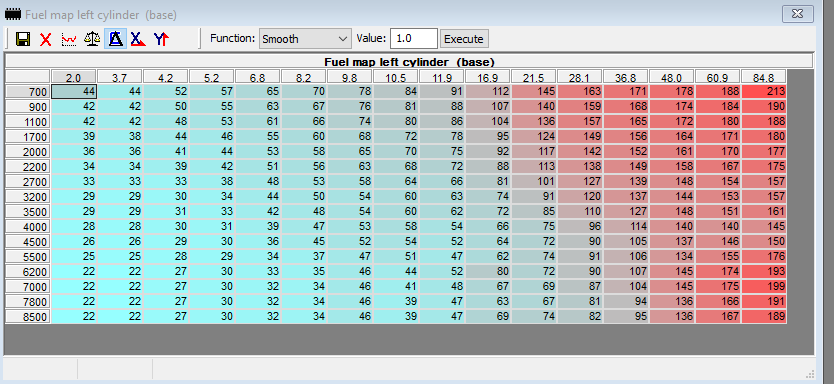Click the floppy disk Save icon
This screenshot has height=384, width=834.
tap(23, 39)
